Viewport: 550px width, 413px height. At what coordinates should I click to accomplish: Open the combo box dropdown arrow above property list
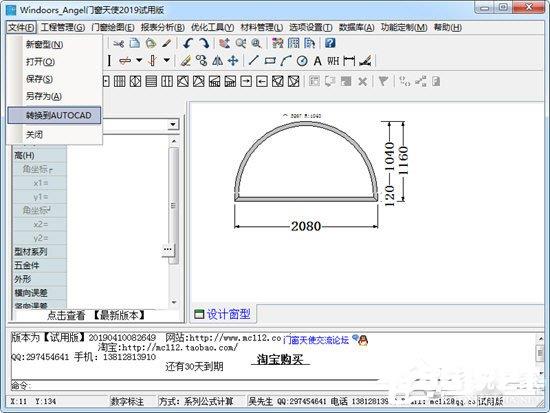pyautogui.click(x=173, y=124)
